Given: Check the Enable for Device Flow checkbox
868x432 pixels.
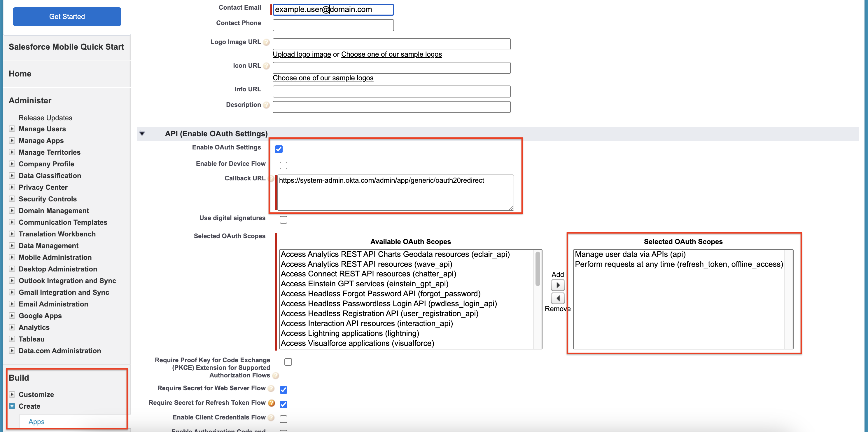Looking at the screenshot, I should click(x=284, y=165).
